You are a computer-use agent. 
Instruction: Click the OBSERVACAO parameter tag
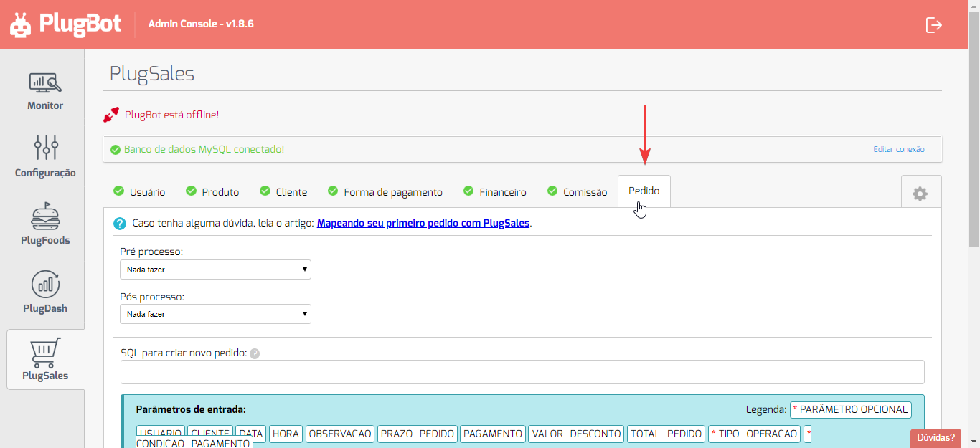[x=340, y=434]
